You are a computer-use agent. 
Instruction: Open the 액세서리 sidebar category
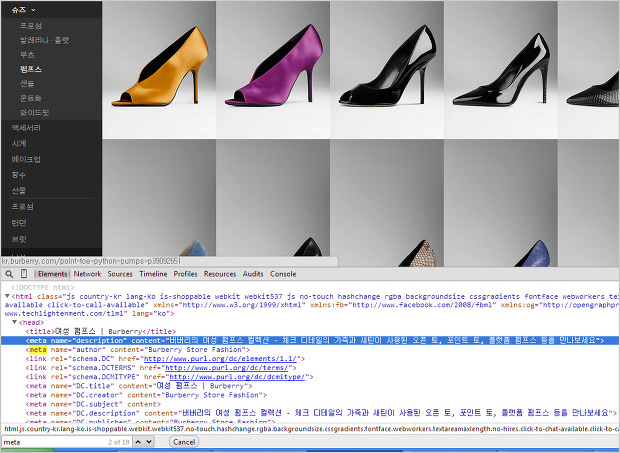pos(25,128)
